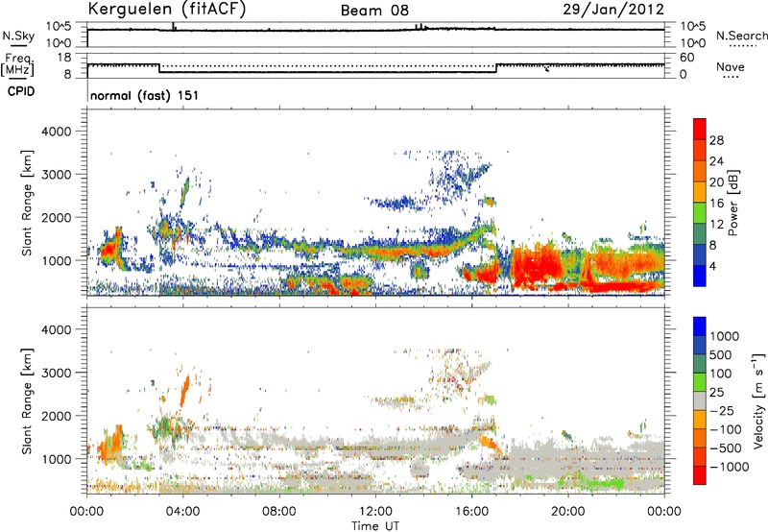Click the '4000' tick of the power panel
Screen dimensions: 768x532
[56, 132]
